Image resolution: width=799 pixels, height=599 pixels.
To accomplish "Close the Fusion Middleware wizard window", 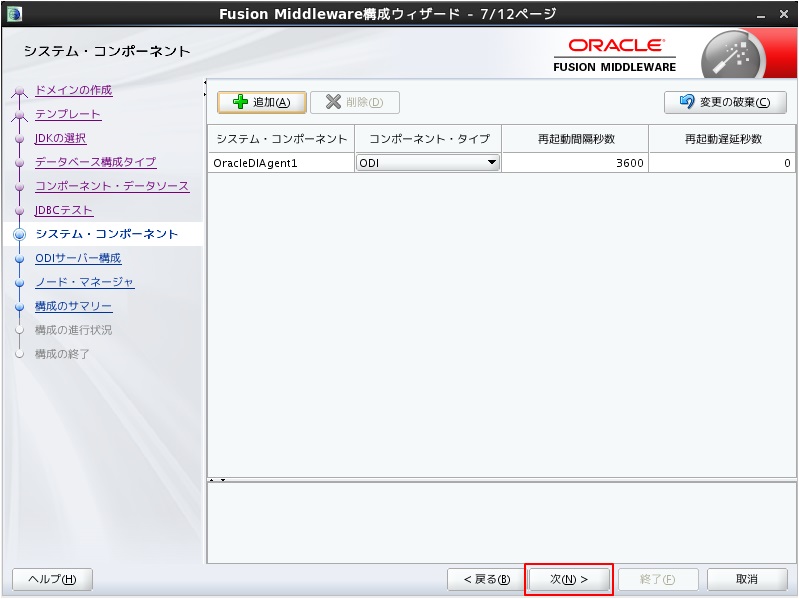I will click(x=784, y=14).
